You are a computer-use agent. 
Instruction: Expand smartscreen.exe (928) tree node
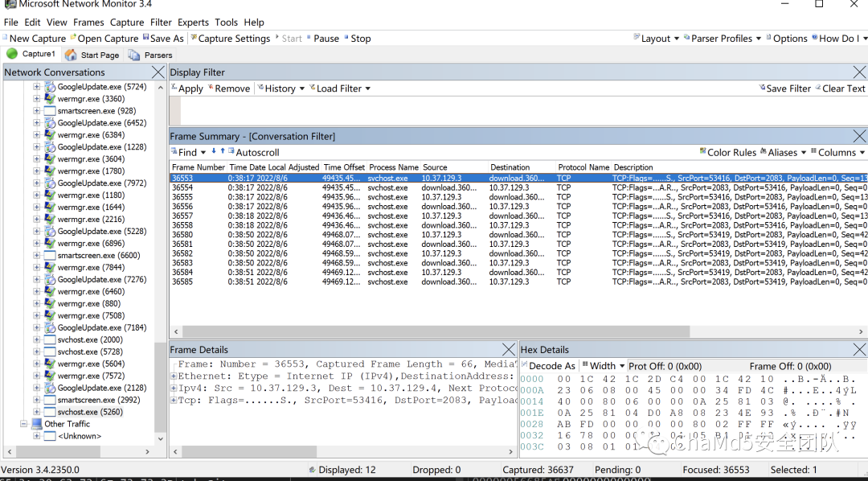(x=36, y=111)
